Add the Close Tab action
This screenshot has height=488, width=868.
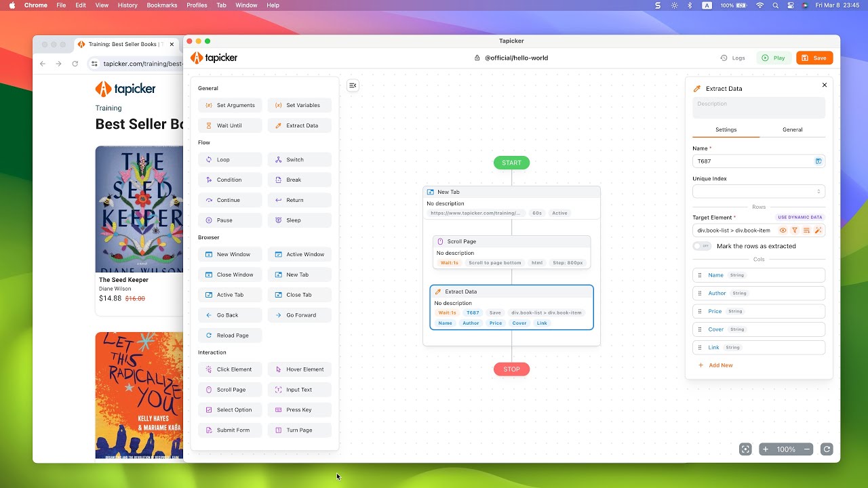(300, 295)
